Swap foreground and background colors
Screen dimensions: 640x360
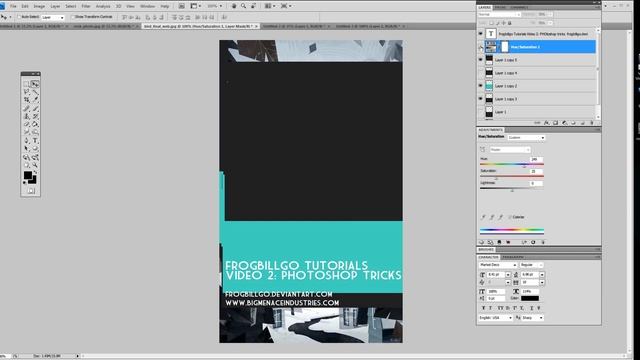click(36, 173)
